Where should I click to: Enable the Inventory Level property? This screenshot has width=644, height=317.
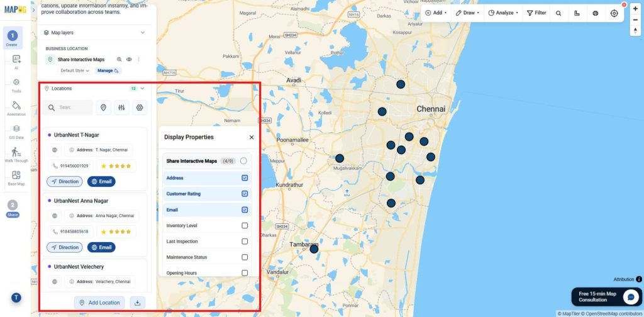click(x=245, y=225)
